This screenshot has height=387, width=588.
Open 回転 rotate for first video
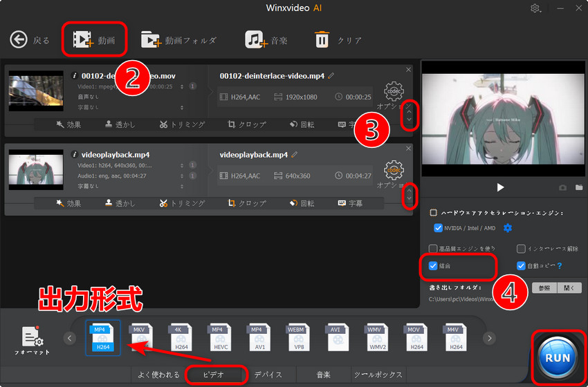302,124
